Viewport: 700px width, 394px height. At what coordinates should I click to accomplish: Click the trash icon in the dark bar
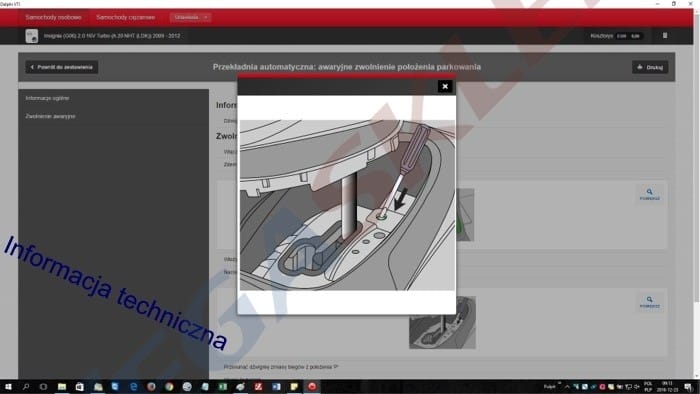pyautogui.click(x=665, y=36)
